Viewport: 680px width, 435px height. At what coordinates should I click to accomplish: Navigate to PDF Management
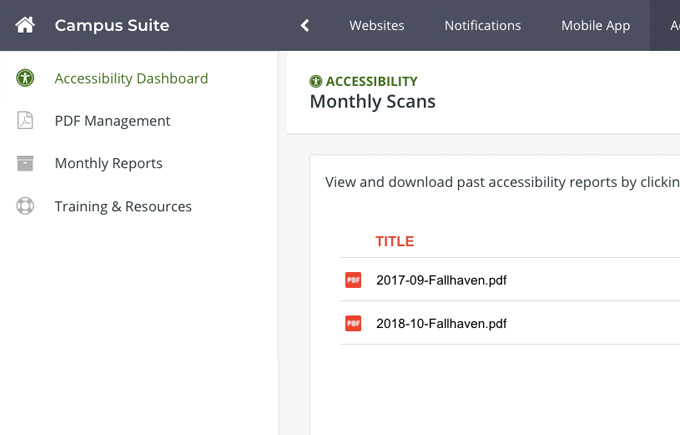tap(112, 121)
